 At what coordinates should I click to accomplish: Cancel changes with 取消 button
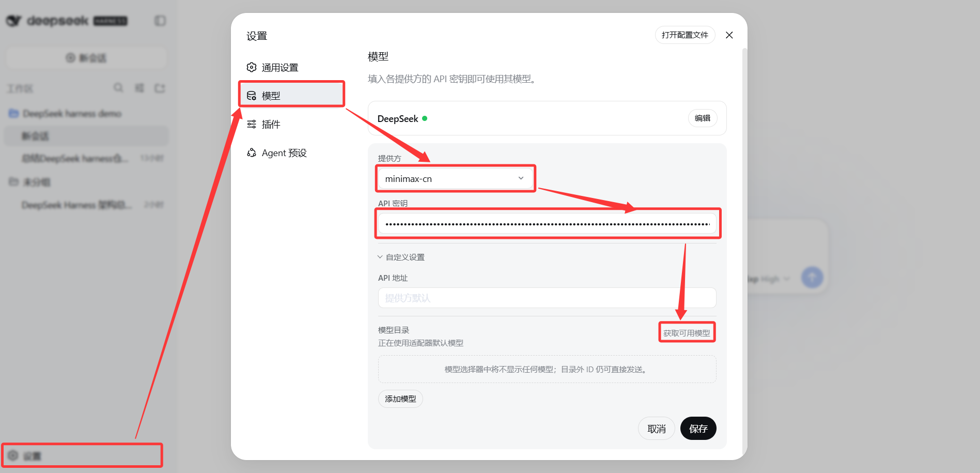pos(657,429)
